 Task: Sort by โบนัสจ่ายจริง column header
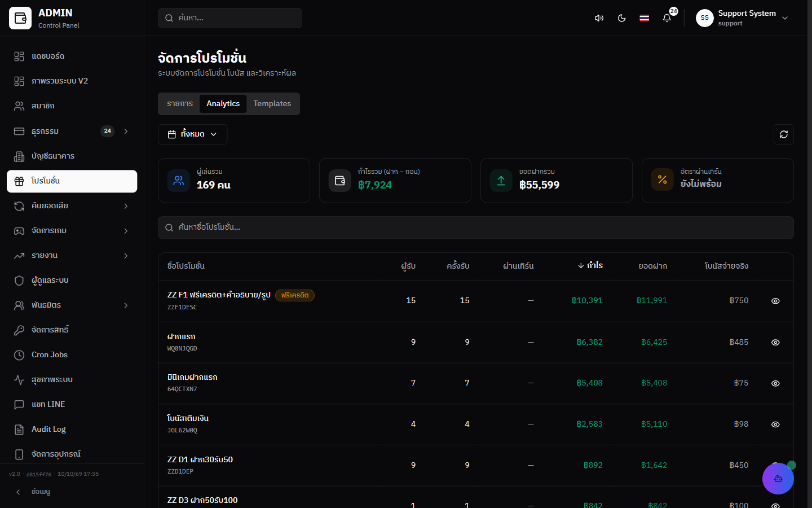726,266
